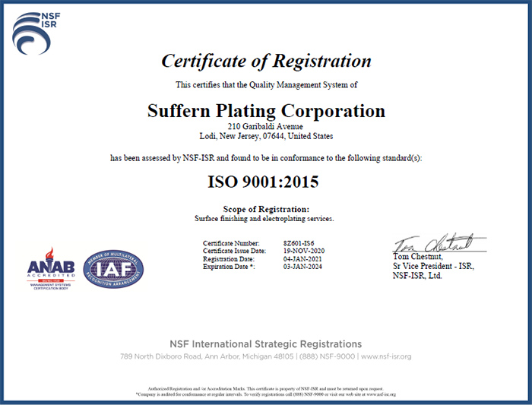Click the Lodi, New Jersey address line
This screenshot has width=532, height=405.
click(x=265, y=136)
